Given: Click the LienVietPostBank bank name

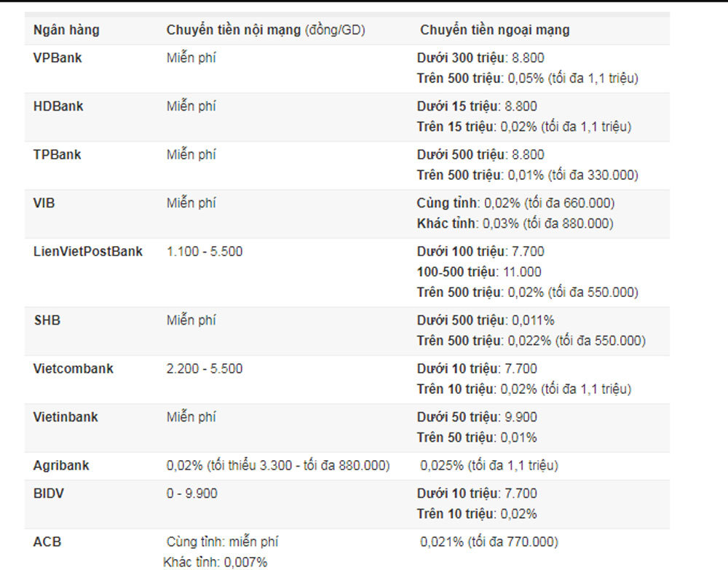Looking at the screenshot, I should [x=88, y=252].
